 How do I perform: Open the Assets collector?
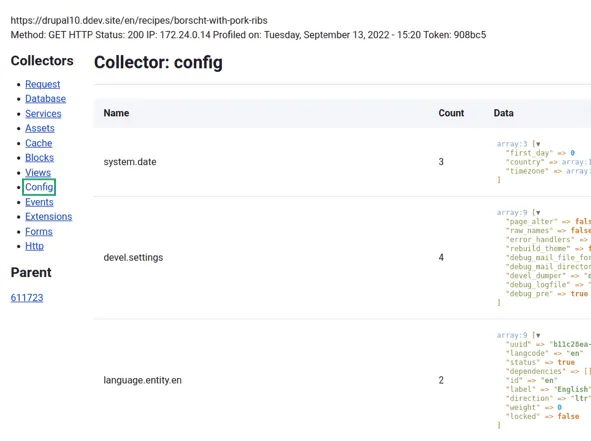(x=40, y=128)
